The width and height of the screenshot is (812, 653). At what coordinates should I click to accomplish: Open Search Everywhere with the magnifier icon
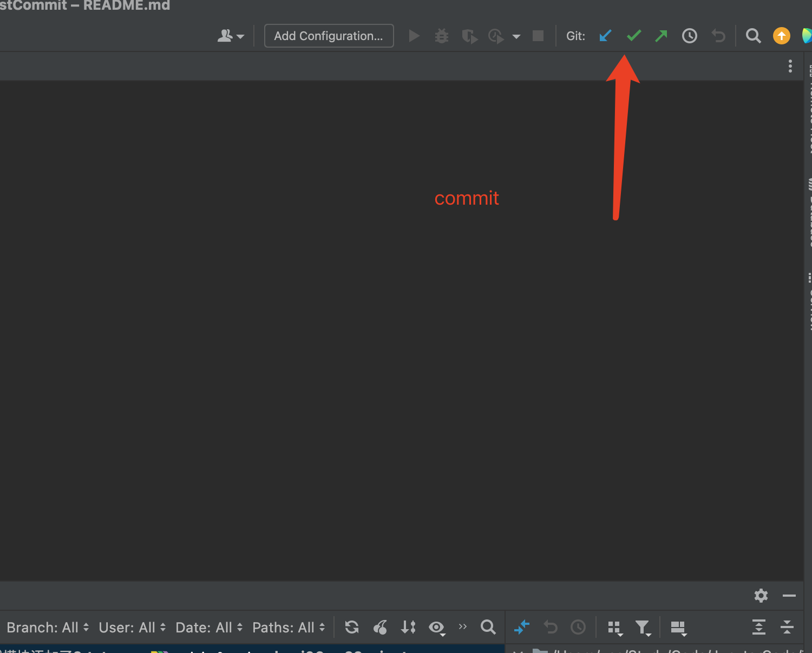(x=753, y=36)
